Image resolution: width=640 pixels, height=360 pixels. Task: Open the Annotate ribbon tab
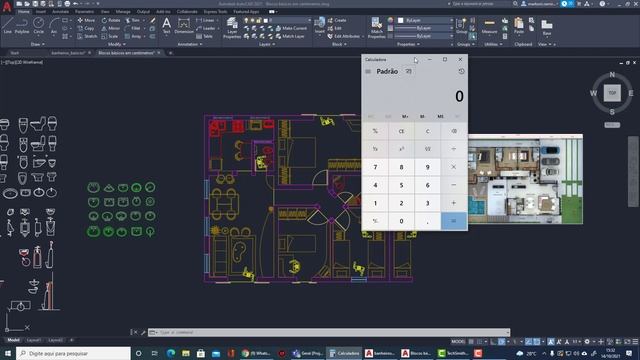[x=60, y=11]
